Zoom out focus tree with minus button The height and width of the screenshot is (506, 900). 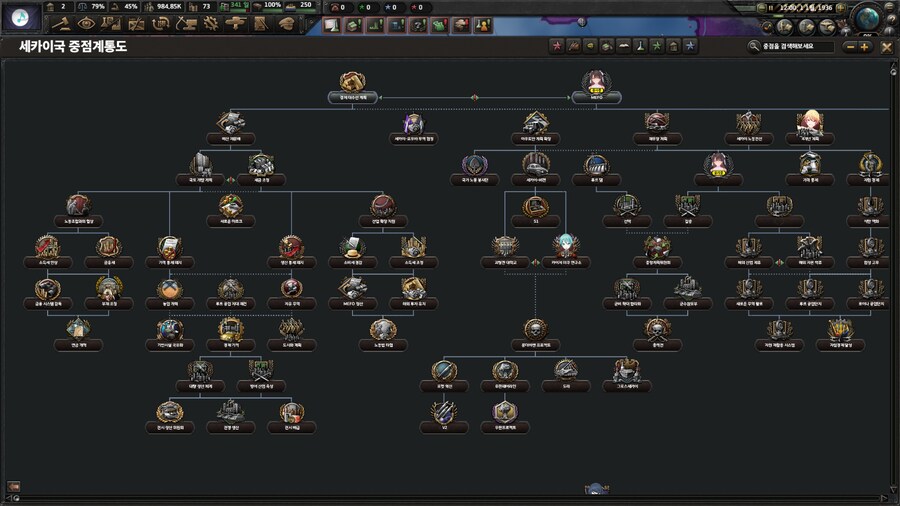point(850,46)
